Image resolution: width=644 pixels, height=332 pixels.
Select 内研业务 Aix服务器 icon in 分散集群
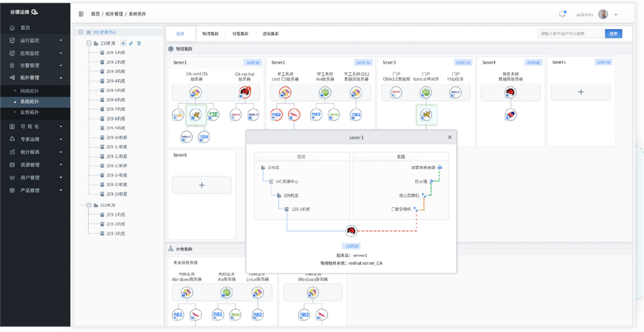226,293
